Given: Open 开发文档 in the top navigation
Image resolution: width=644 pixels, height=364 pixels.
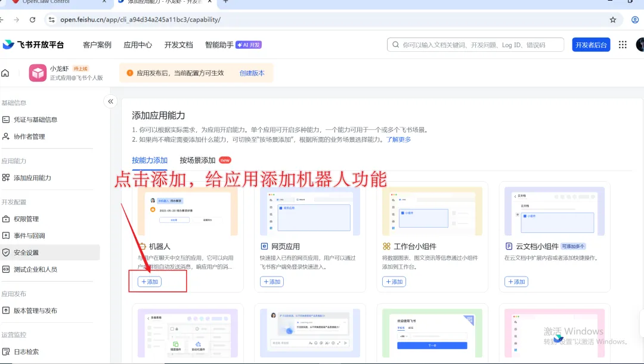Looking at the screenshot, I should 179,45.
